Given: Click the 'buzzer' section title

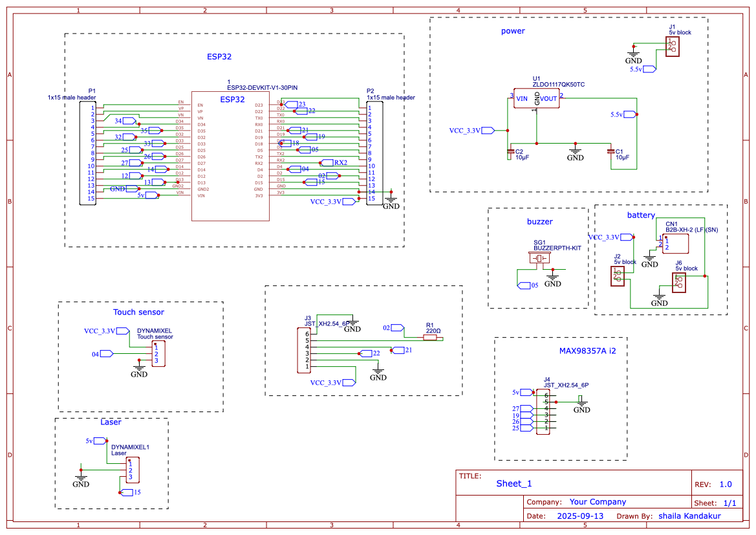Looking at the screenshot, I should point(540,222).
